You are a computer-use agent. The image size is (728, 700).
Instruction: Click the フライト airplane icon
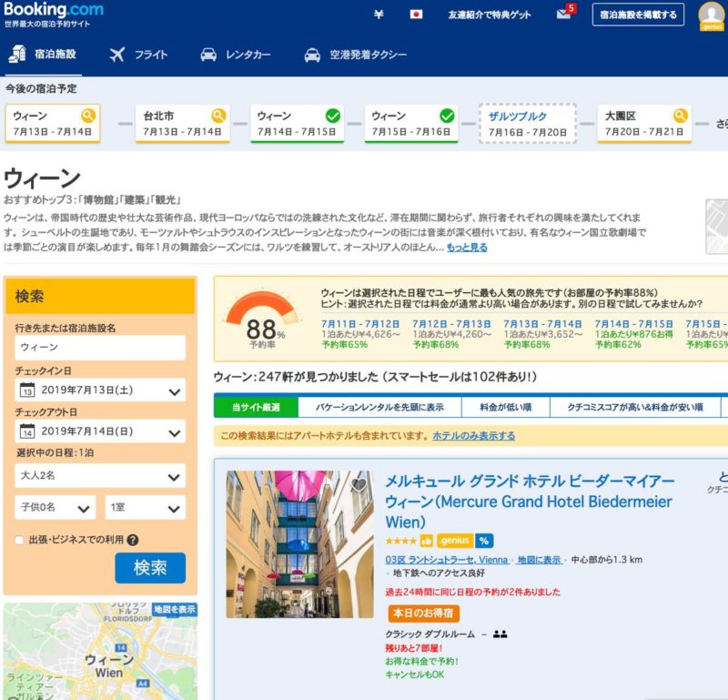tap(117, 55)
